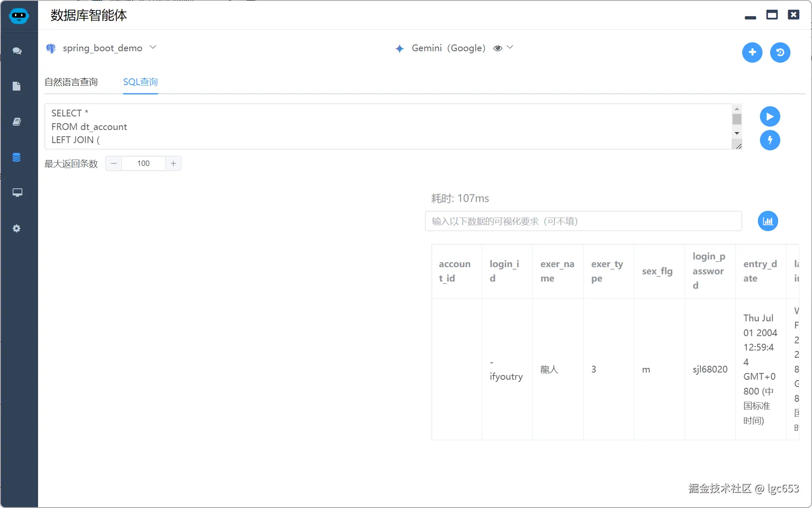Select the database sidebar icon
This screenshot has width=812, height=508.
point(17,157)
